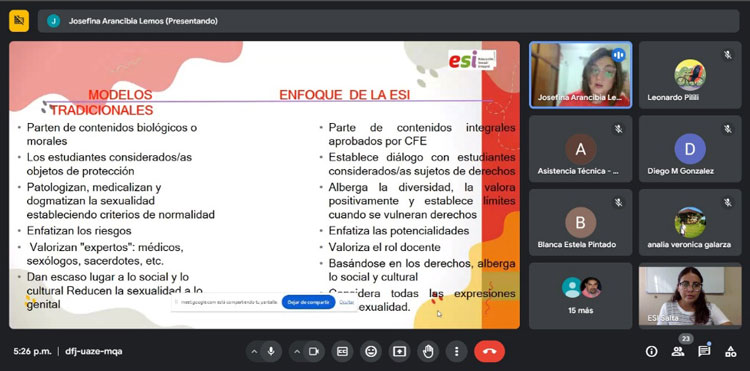The image size is (750, 371).
Task: Open the '15 más' participants tile
Action: point(581,295)
